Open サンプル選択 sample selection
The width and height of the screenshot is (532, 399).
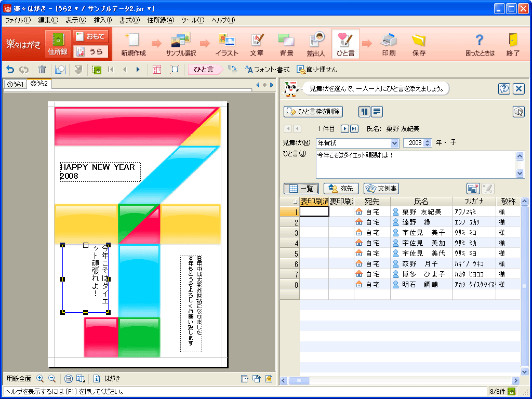181,44
